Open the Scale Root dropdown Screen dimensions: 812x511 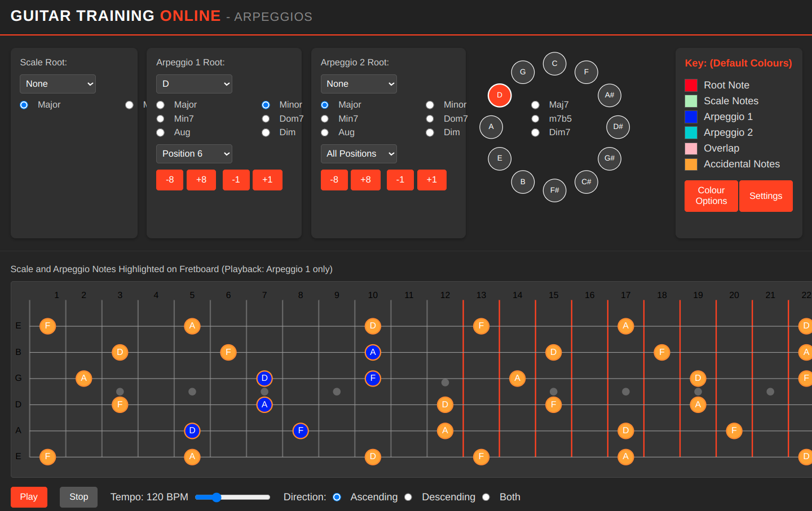58,83
